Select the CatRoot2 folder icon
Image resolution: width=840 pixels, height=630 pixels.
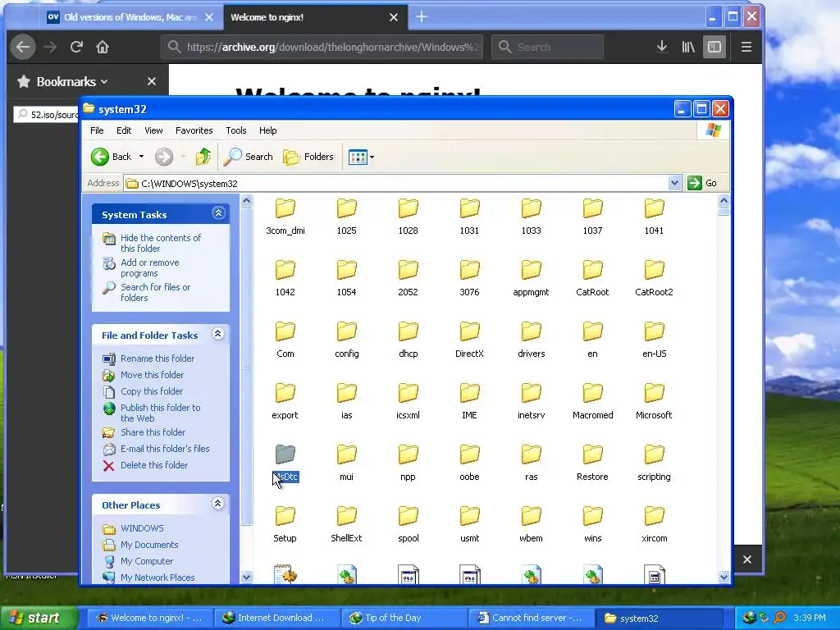tap(654, 270)
